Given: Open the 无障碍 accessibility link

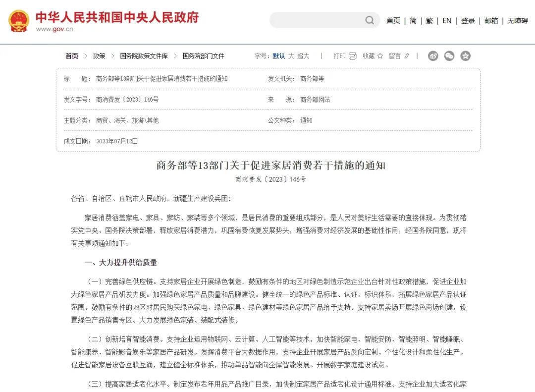Looking at the screenshot, I should click(x=517, y=21).
